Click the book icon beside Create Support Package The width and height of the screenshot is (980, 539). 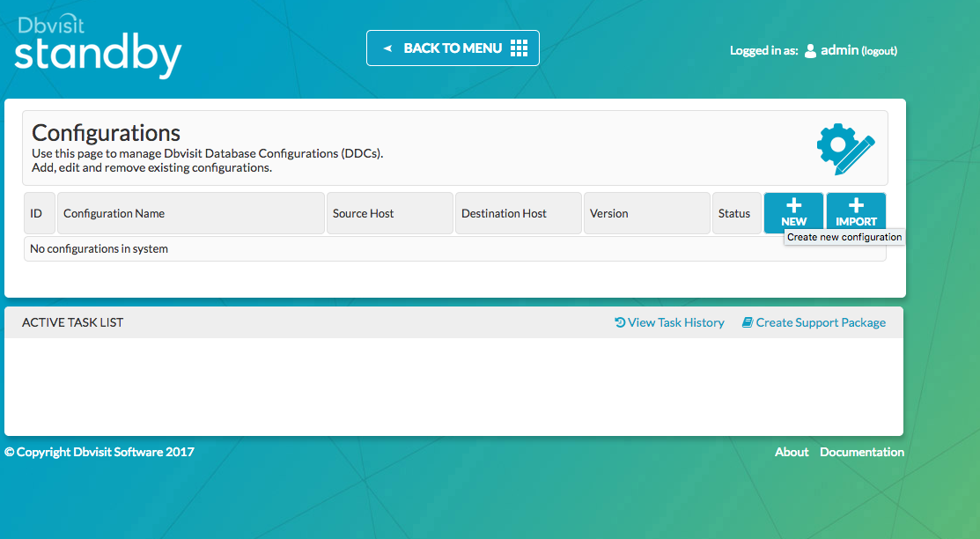click(x=748, y=322)
